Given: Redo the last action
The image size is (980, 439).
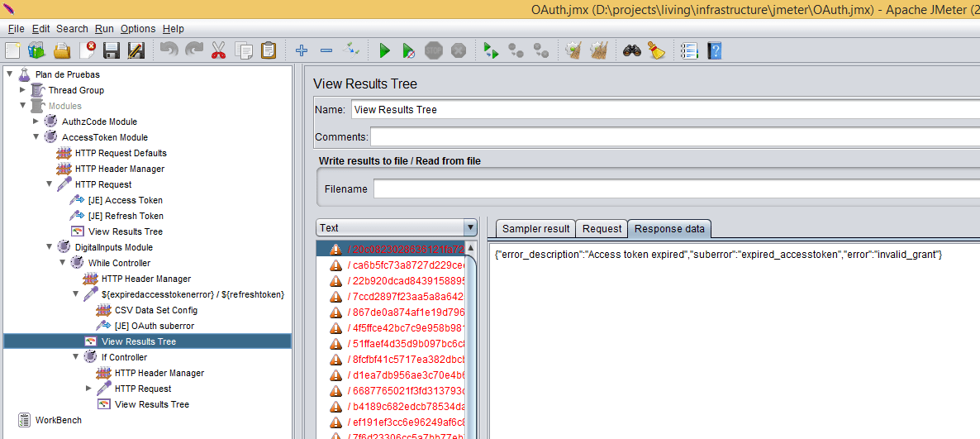Looking at the screenshot, I should (x=193, y=50).
